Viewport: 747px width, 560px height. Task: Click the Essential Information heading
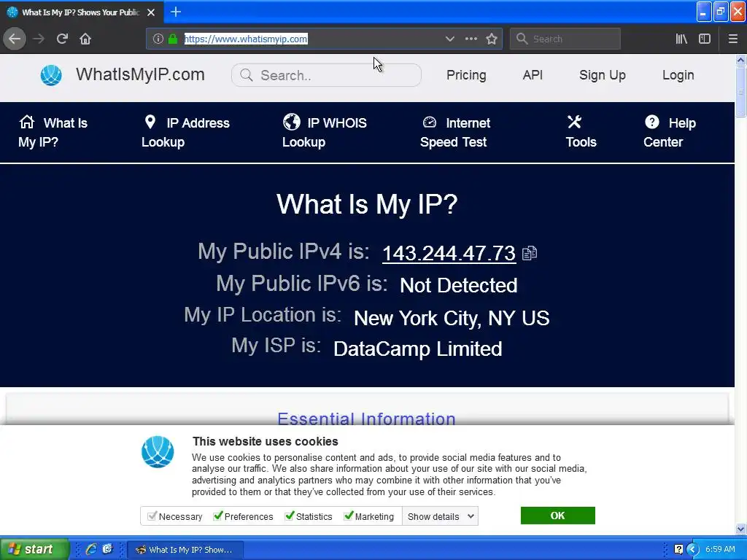pos(366,419)
